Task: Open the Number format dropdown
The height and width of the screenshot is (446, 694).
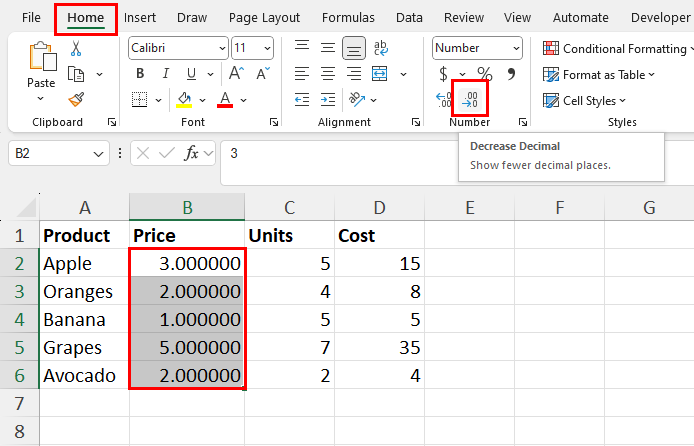Action: [516, 48]
